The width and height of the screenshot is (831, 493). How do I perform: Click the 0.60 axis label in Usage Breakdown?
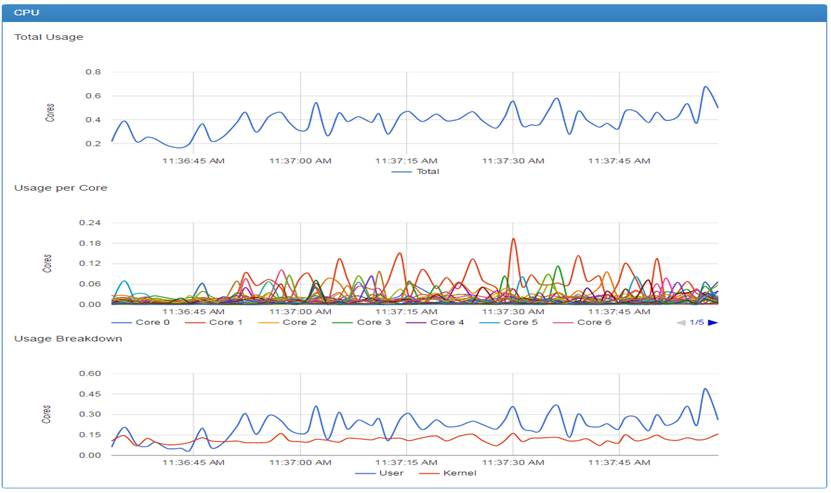pos(90,374)
